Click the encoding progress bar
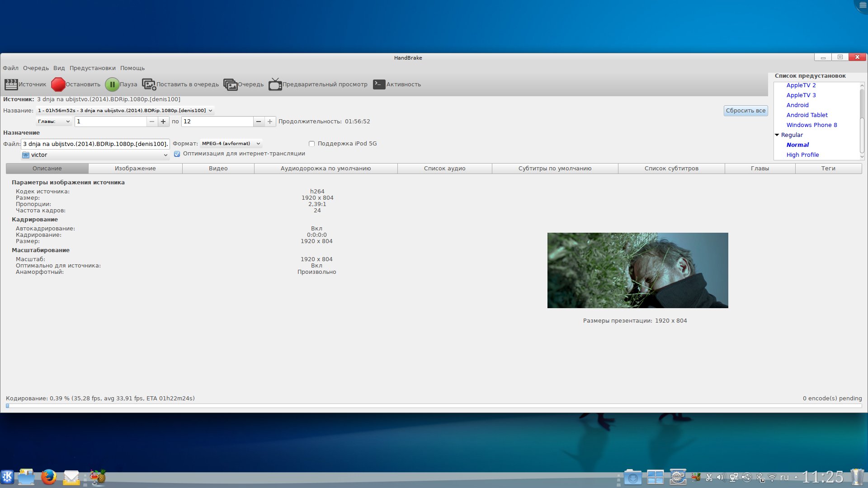Viewport: 868px width, 488px height. [434, 406]
